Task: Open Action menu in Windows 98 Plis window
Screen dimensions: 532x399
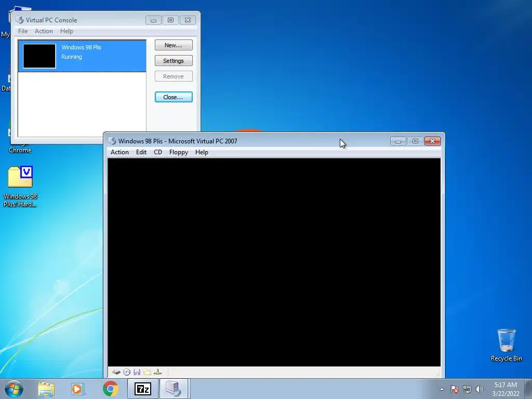Action: click(119, 152)
